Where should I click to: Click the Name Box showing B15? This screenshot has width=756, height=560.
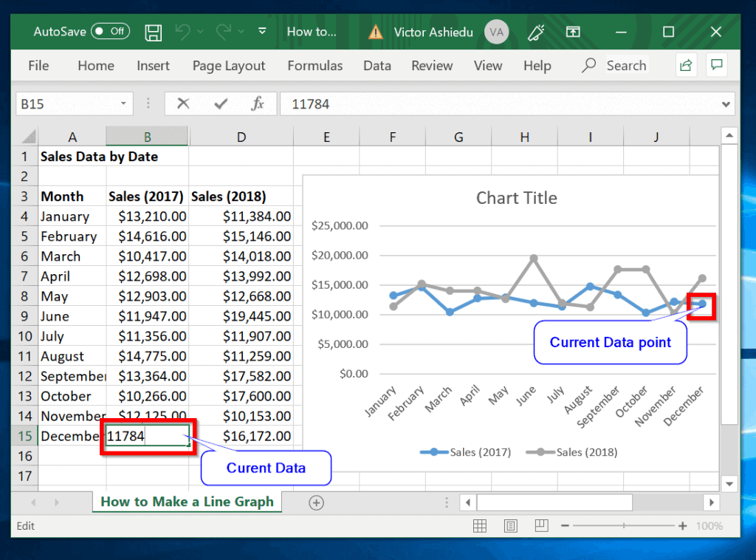pos(66,103)
